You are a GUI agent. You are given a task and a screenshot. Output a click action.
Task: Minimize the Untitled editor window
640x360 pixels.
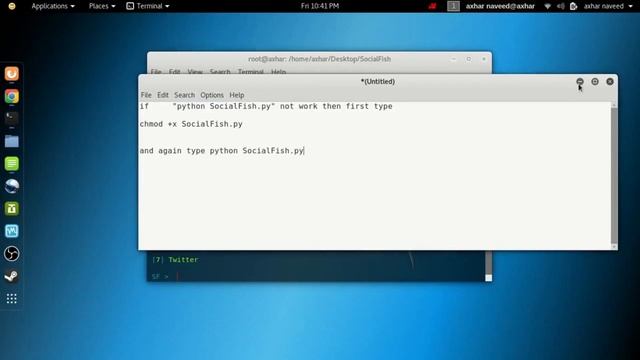pos(580,82)
